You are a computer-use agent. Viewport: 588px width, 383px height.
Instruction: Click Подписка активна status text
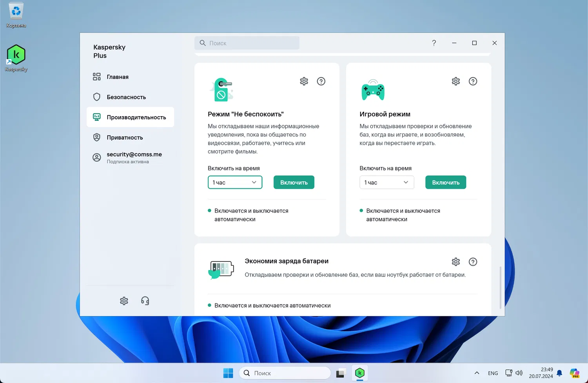128,162
